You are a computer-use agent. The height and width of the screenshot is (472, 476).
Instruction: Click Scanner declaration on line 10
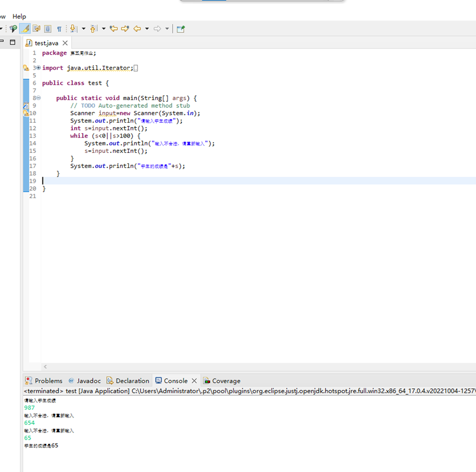[135, 113]
